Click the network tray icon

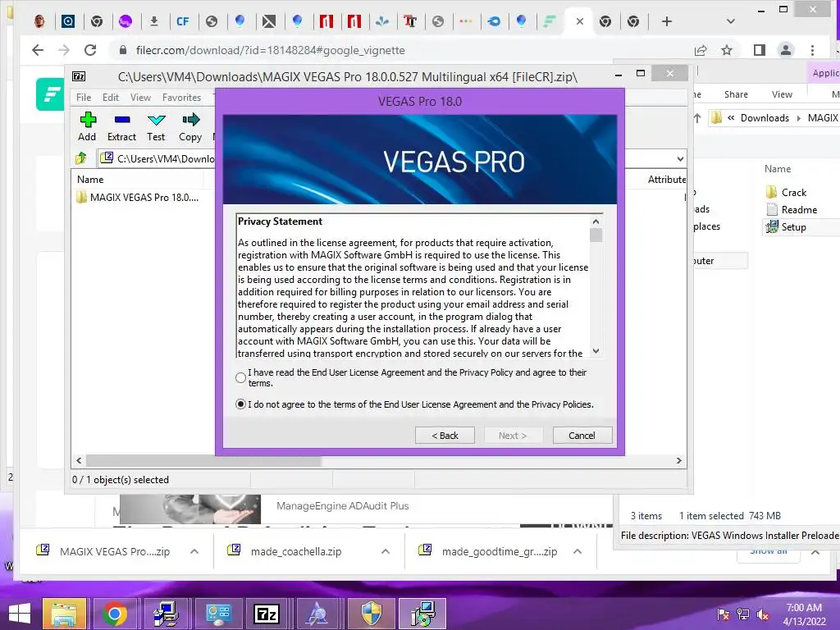coord(742,614)
